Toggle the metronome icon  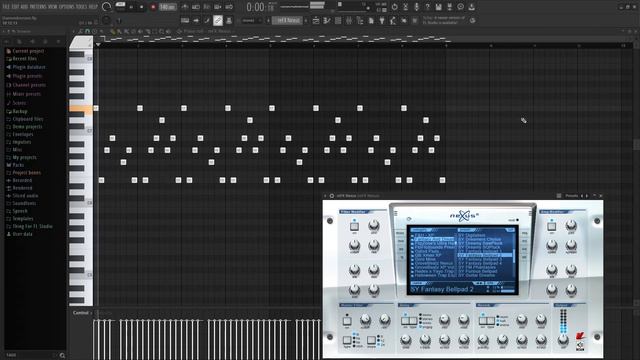click(x=185, y=7)
